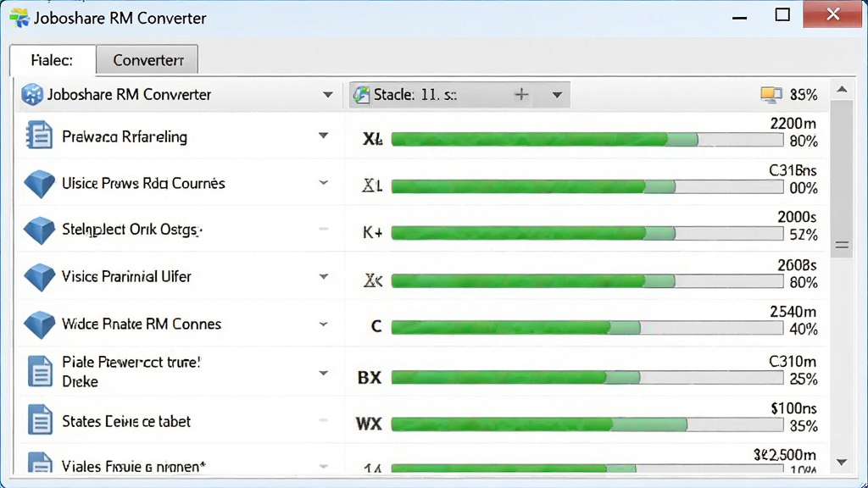Click the scrollbar up arrow
The width and height of the screenshot is (868, 488).
click(x=842, y=90)
